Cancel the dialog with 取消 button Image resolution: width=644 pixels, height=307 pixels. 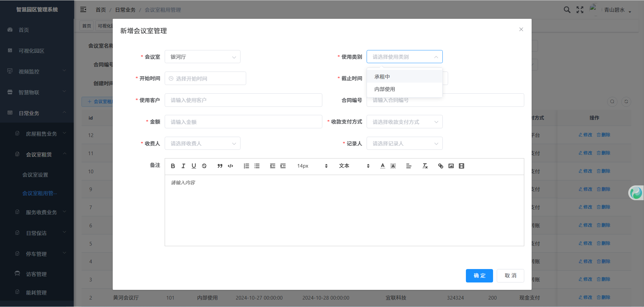[x=510, y=276]
